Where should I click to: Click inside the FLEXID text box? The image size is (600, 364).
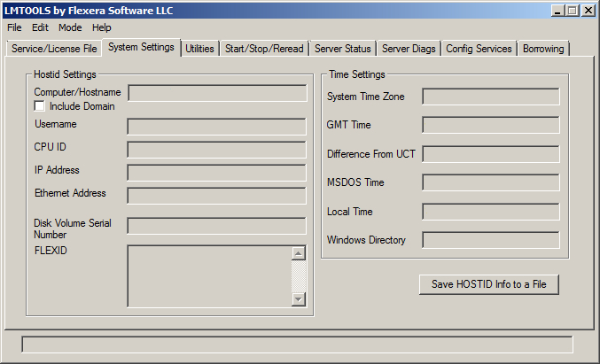click(209, 276)
